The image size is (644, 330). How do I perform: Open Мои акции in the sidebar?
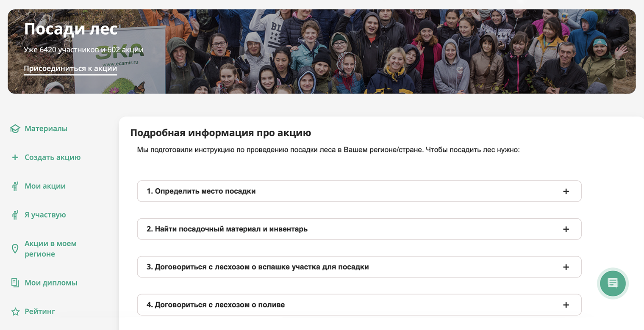(x=45, y=186)
